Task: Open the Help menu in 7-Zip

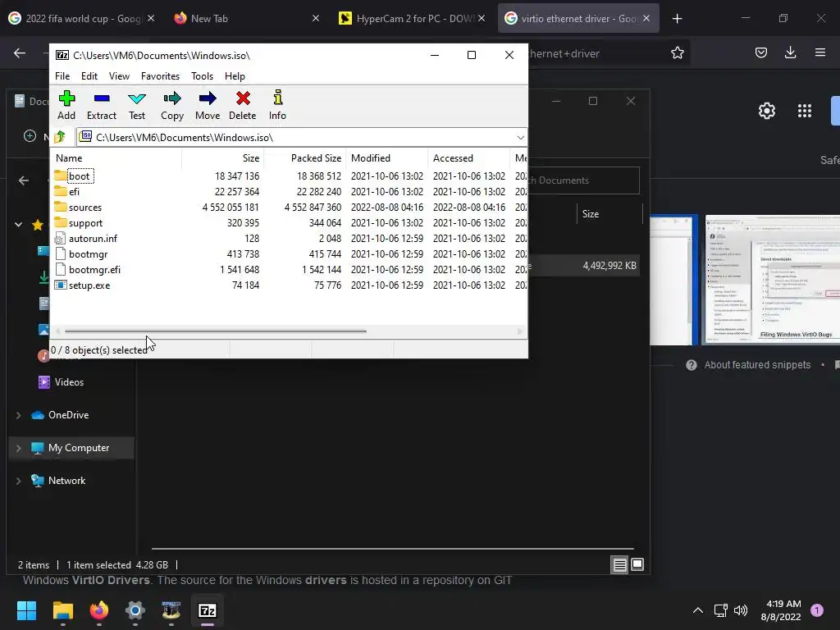Action: 235,76
